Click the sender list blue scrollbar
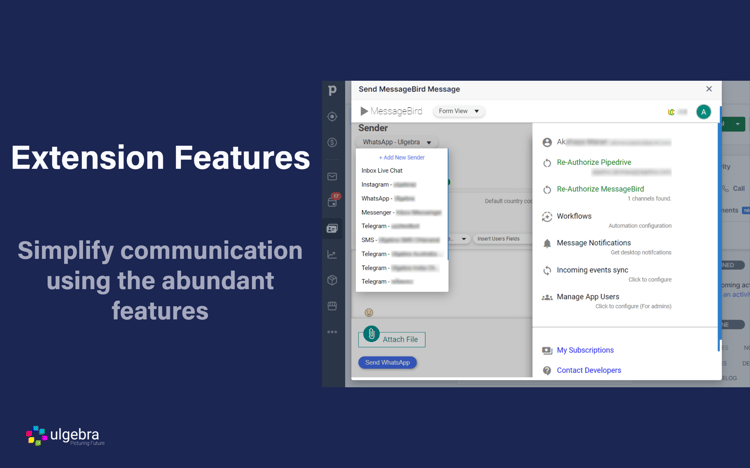 (x=448, y=204)
